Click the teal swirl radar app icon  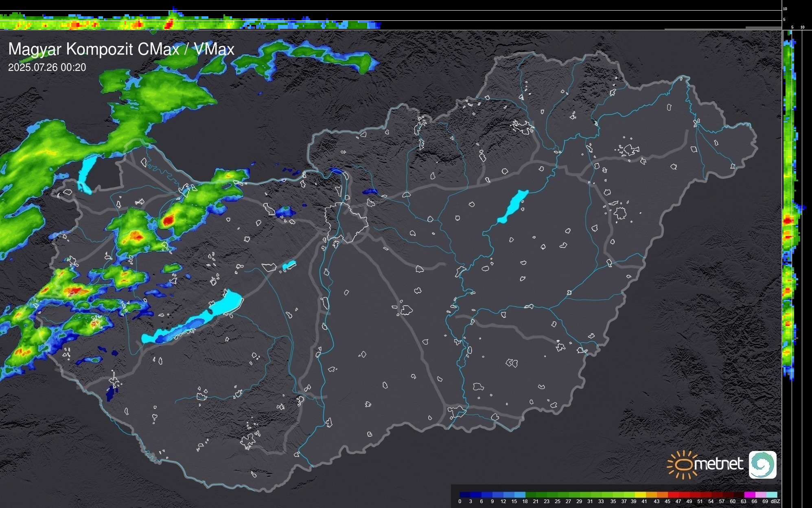click(762, 464)
